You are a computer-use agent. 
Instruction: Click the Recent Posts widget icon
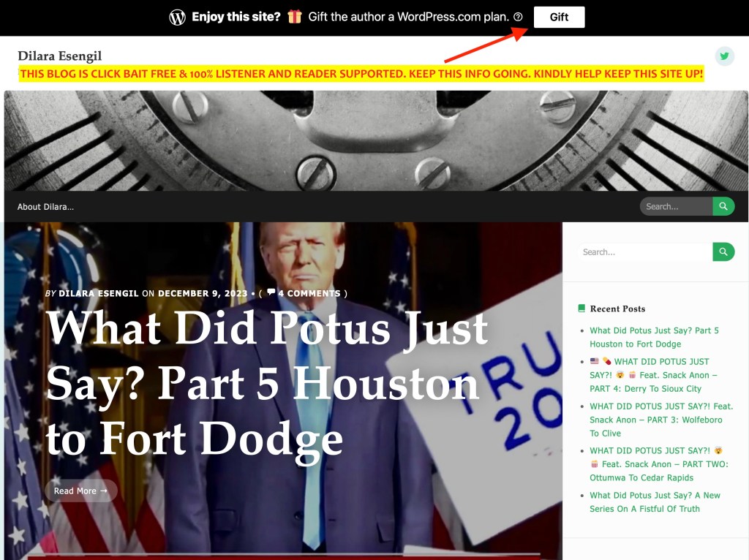[581, 309]
